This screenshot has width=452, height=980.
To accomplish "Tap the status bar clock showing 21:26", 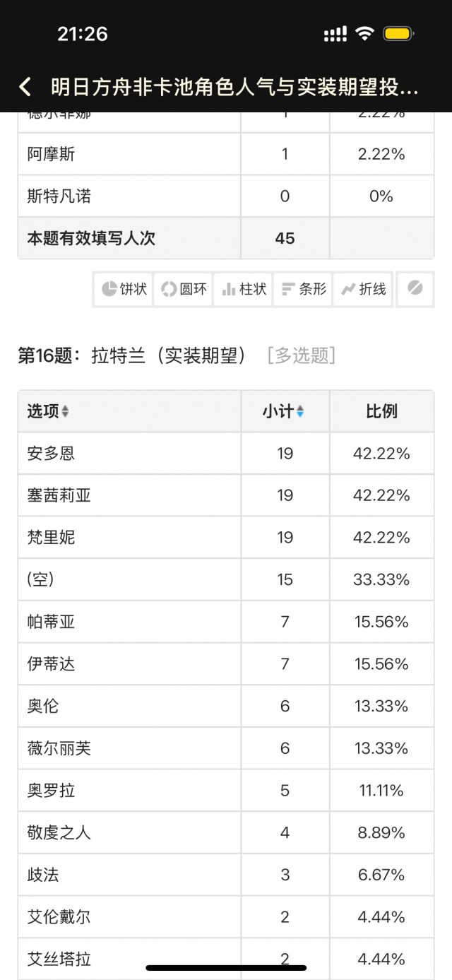I will coord(83,33).
